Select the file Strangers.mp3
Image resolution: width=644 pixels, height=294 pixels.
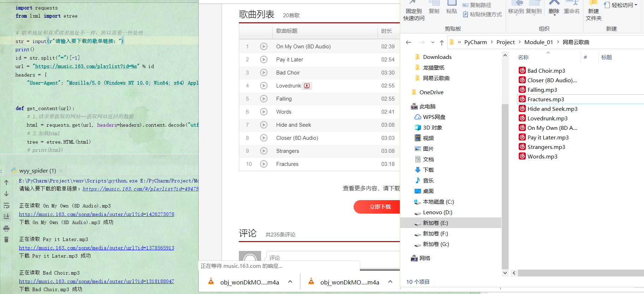click(x=546, y=147)
